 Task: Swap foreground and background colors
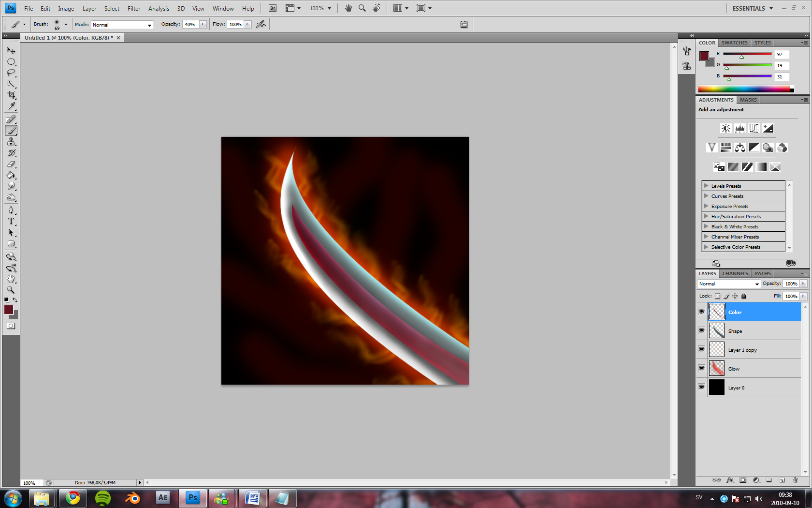tap(15, 300)
